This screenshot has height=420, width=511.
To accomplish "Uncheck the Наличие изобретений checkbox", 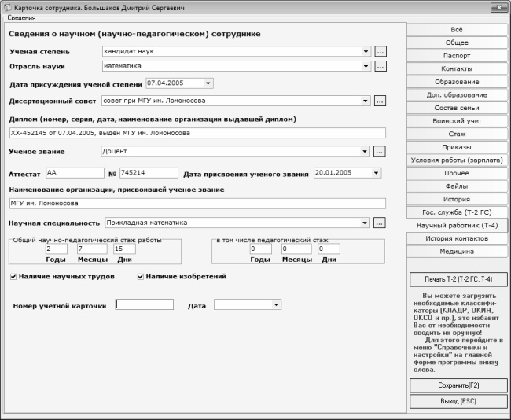I will click(x=141, y=277).
